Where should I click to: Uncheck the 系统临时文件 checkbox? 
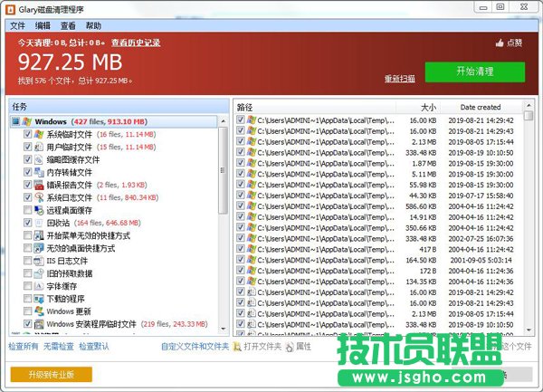[27, 134]
